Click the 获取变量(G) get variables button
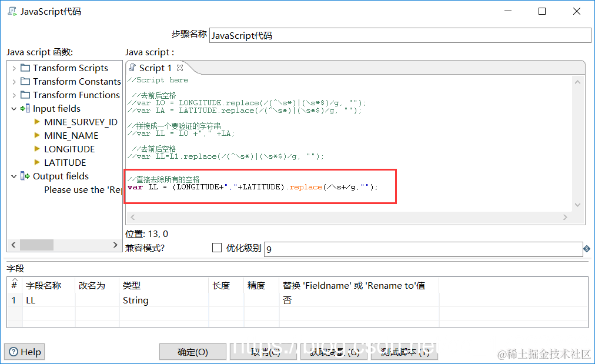Screen dimensions: 595x364 [334, 352]
